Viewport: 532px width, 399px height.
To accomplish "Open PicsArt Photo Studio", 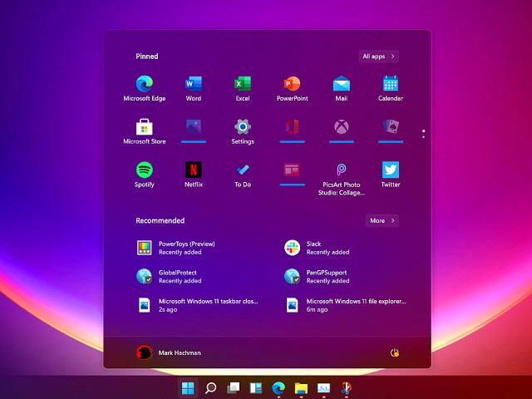I will pyautogui.click(x=342, y=180).
